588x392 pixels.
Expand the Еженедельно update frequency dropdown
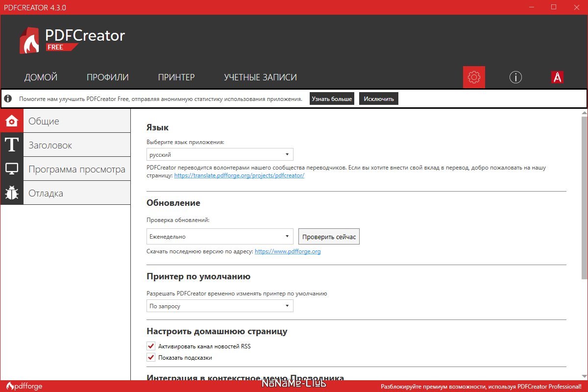point(220,237)
